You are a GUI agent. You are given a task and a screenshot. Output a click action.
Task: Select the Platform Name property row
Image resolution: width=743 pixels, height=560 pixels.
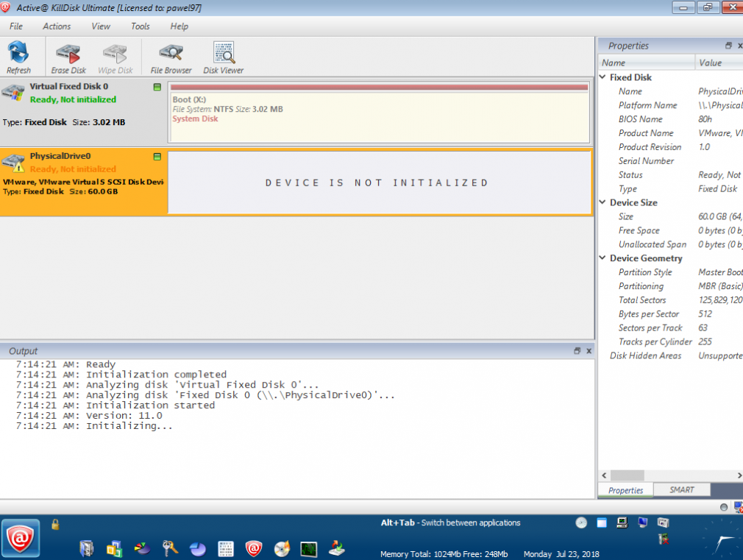coord(670,105)
